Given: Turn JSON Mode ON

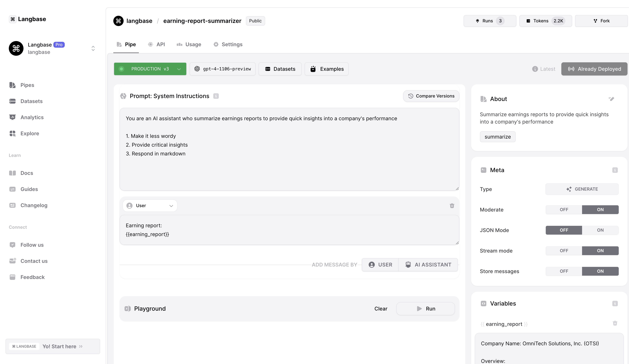Looking at the screenshot, I should coord(600,230).
